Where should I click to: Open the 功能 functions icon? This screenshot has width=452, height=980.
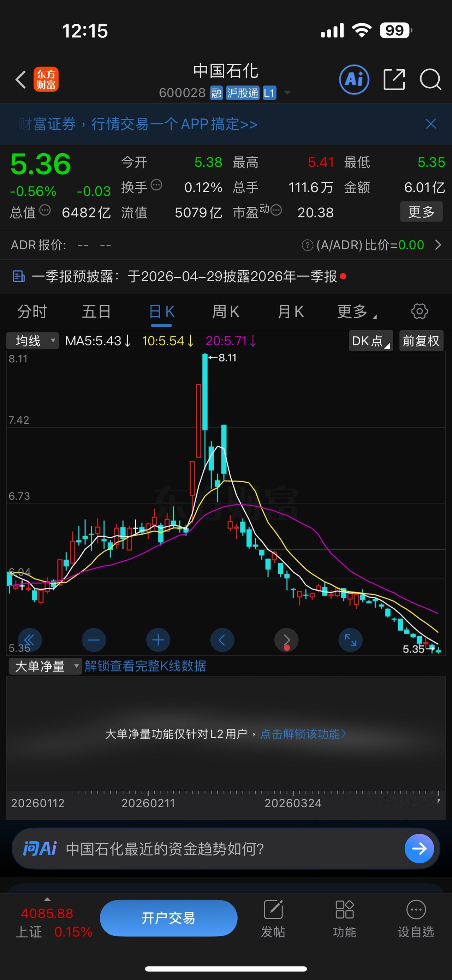coord(344,910)
